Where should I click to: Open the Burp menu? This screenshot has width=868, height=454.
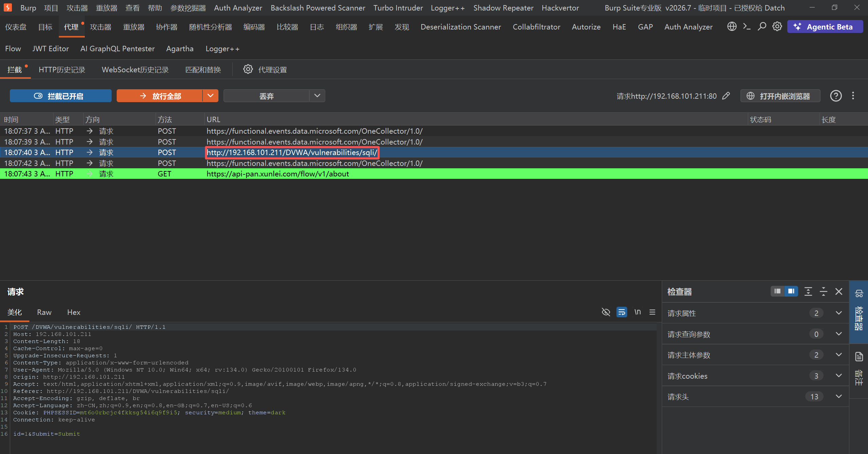28,8
